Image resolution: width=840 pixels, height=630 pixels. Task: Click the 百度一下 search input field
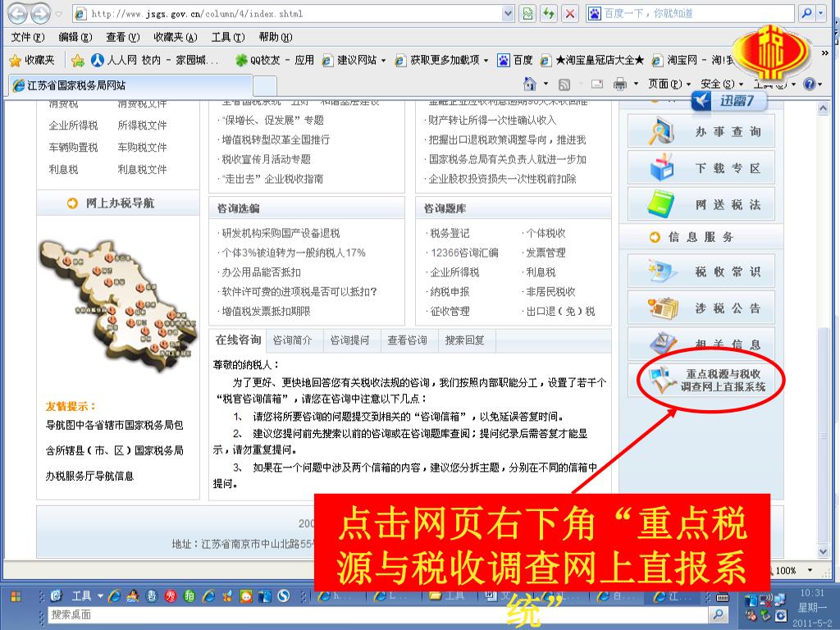tap(689, 14)
